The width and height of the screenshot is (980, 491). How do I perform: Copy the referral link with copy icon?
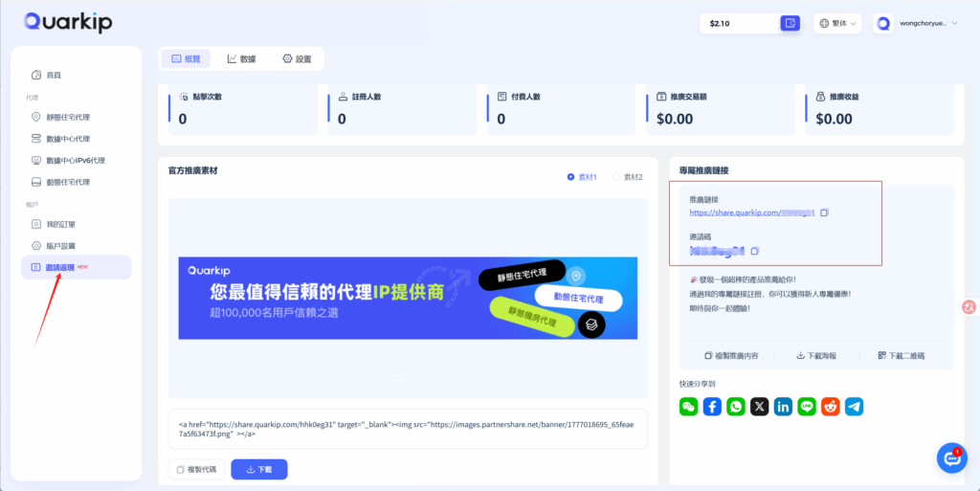point(824,212)
